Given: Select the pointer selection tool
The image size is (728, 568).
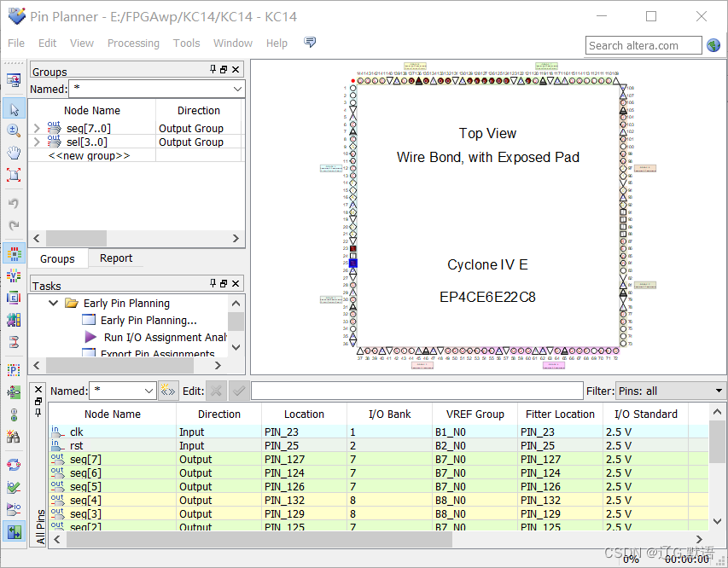Looking at the screenshot, I should pyautogui.click(x=14, y=109).
